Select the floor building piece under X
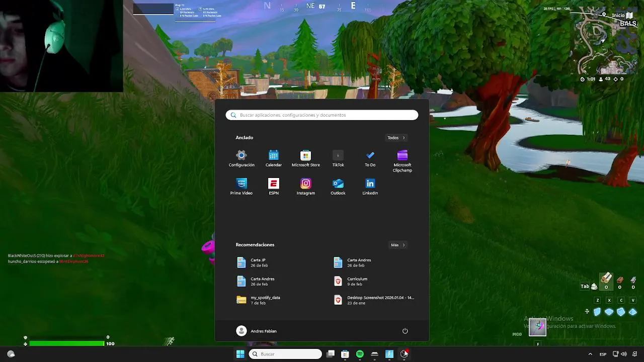644x362 pixels. click(609, 312)
